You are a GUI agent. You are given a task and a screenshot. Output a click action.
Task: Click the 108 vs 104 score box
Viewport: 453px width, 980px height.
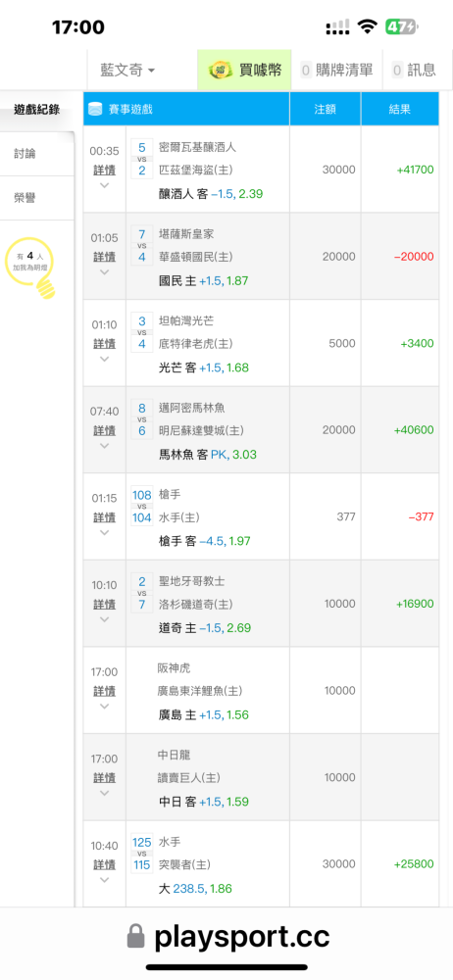[142, 507]
